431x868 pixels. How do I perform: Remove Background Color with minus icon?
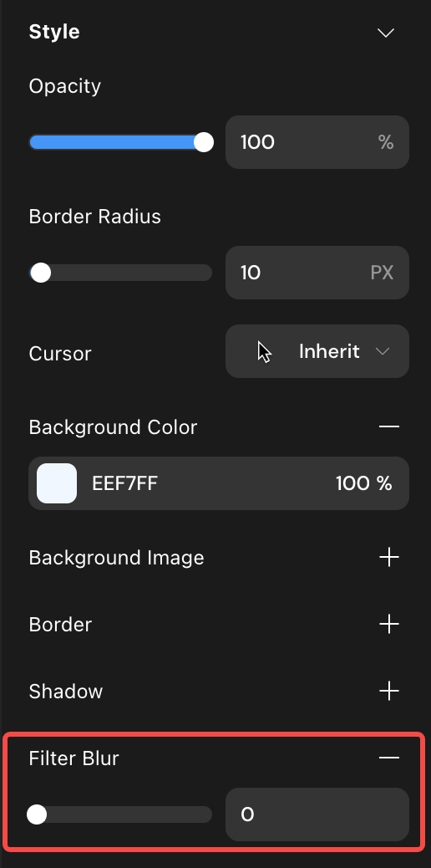389,426
